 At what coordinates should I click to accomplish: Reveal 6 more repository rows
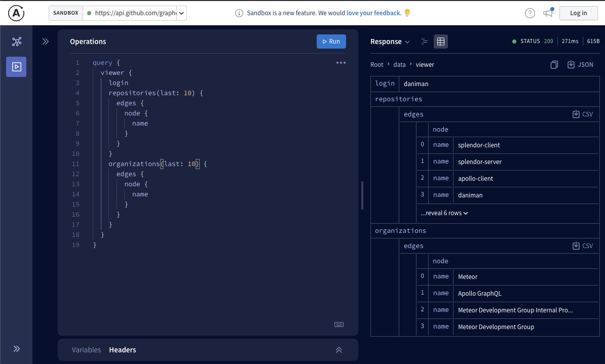[444, 213]
